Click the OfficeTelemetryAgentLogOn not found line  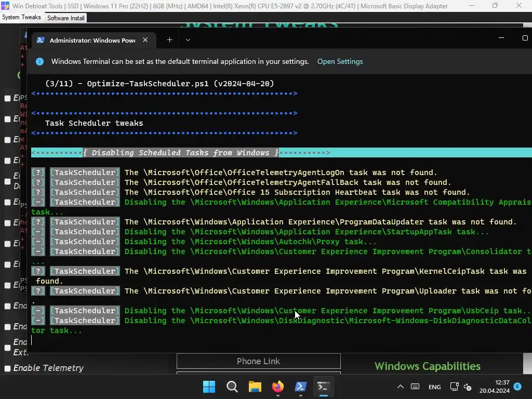point(234,172)
